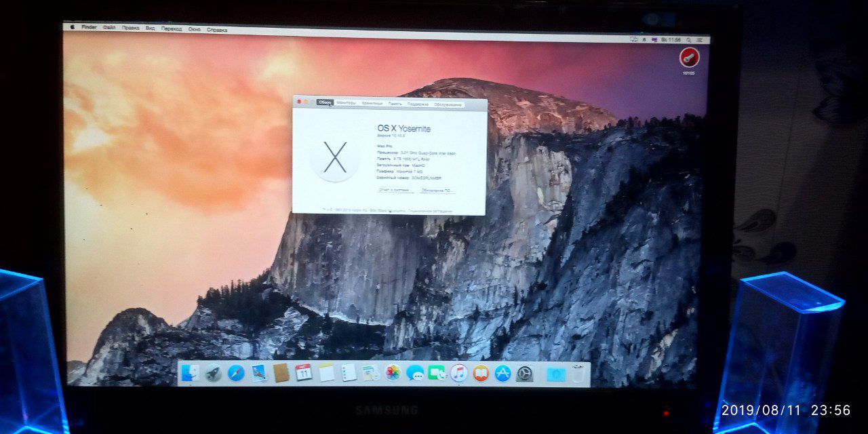Switch to the Поддержка tab
Image resolution: width=868 pixels, height=434 pixels.
[418, 104]
